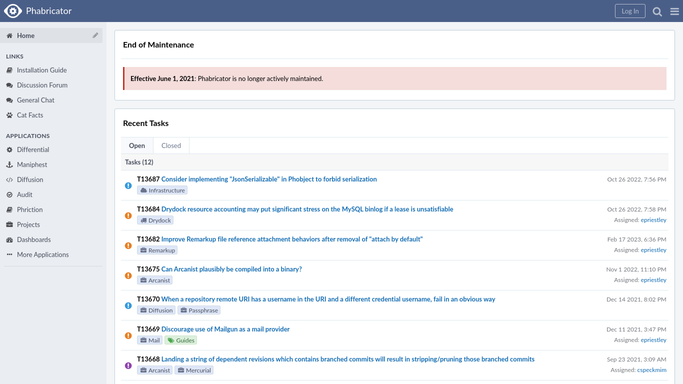Open Installation Guide sidebar link

(42, 70)
